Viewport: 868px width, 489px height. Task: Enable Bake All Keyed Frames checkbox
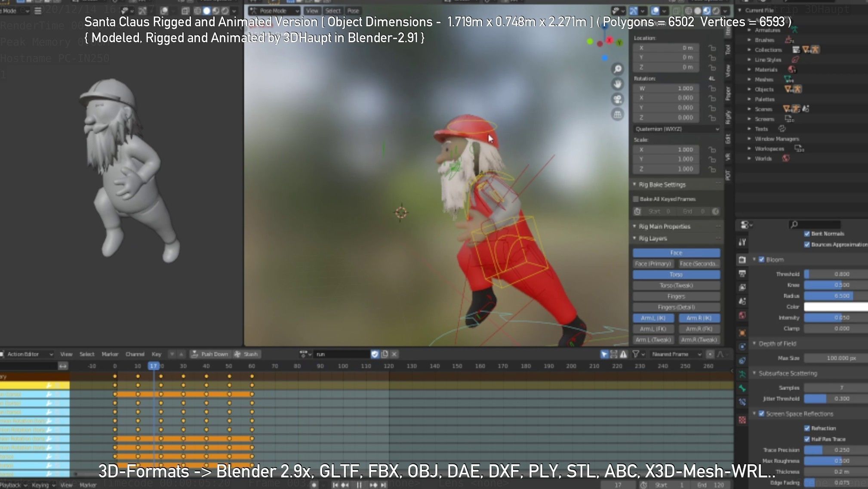(636, 199)
